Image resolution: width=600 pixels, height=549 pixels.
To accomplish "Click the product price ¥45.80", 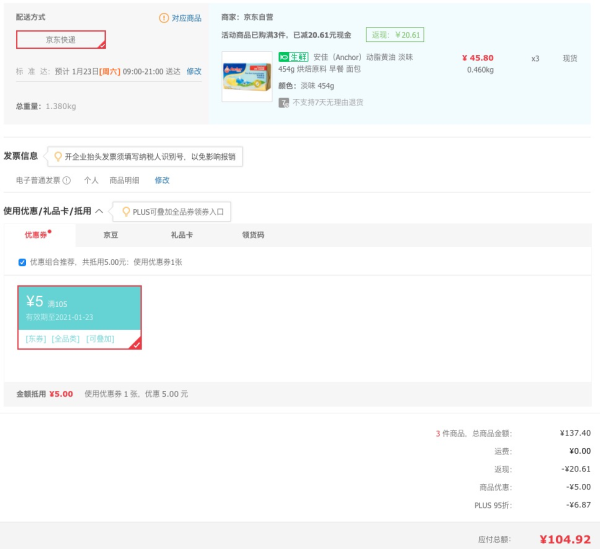I will coord(478,58).
